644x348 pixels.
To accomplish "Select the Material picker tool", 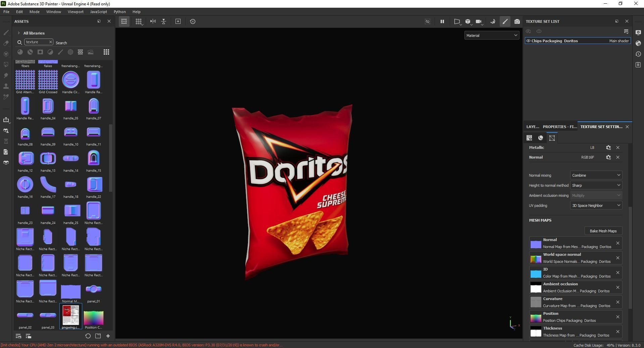I will click(x=6, y=97).
